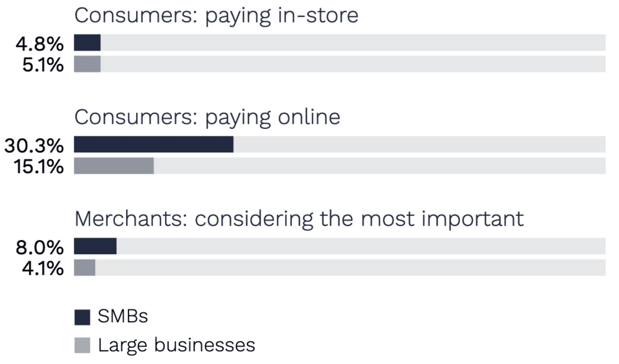Select the dark 8.0% Merchants bar
619x364 pixels.
(x=95, y=246)
